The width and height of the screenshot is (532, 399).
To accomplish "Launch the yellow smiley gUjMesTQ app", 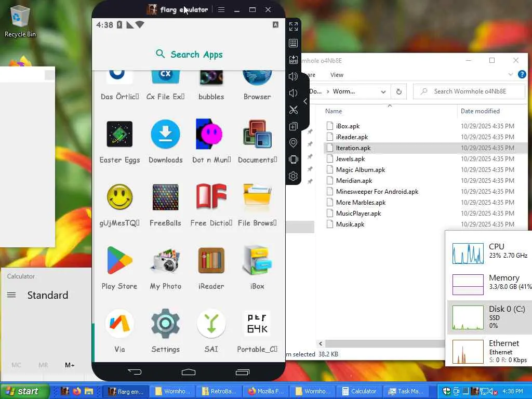I will 119,197.
